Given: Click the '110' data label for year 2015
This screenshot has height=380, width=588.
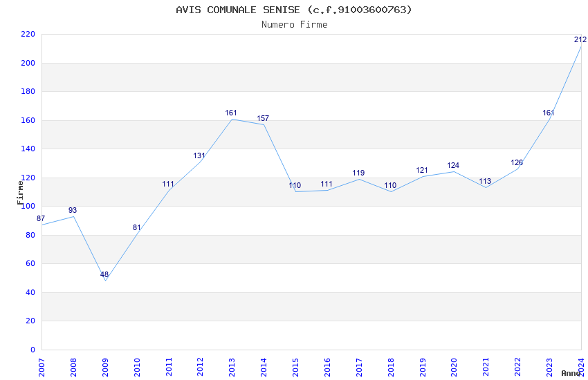Looking at the screenshot, I should point(295,185).
